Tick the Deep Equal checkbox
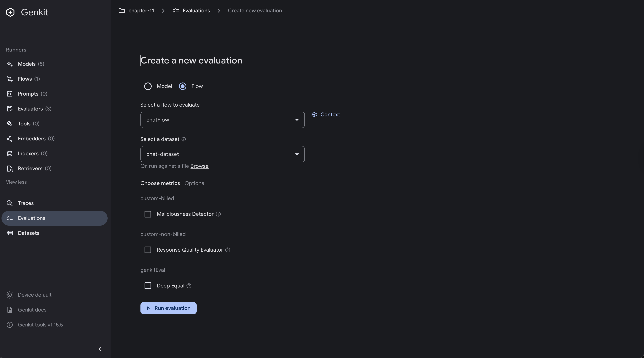The height and width of the screenshot is (358, 644). [148, 286]
